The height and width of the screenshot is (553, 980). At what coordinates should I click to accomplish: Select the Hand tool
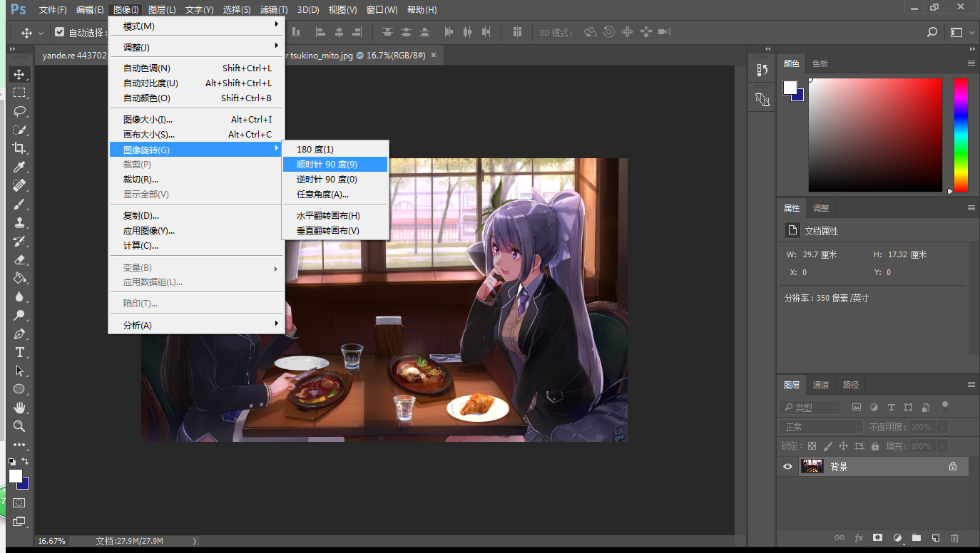point(19,408)
